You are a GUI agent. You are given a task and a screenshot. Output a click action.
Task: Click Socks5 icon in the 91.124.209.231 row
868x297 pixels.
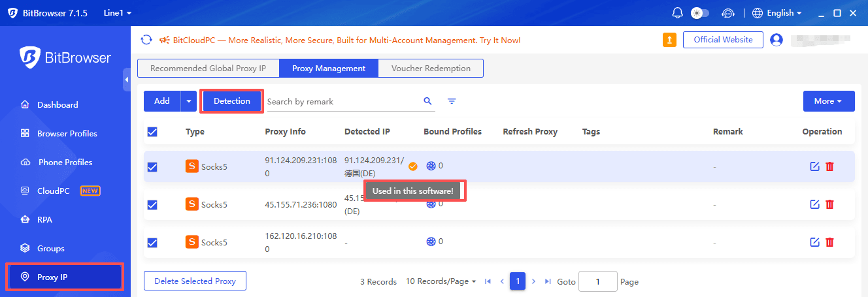pos(192,166)
